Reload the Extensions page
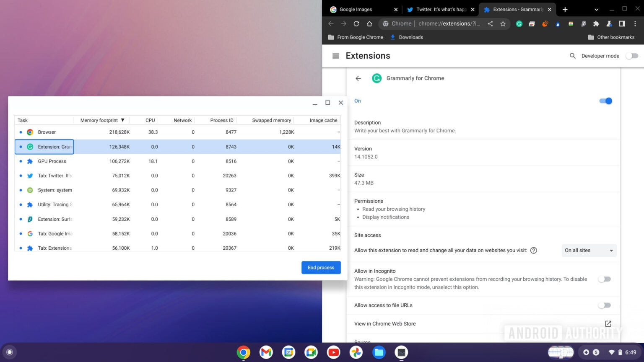Viewport: 644px width, 362px height. point(356,24)
